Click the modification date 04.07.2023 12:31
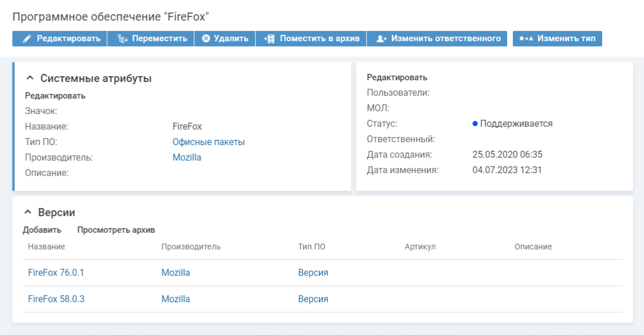This screenshot has width=644, height=335. (507, 170)
